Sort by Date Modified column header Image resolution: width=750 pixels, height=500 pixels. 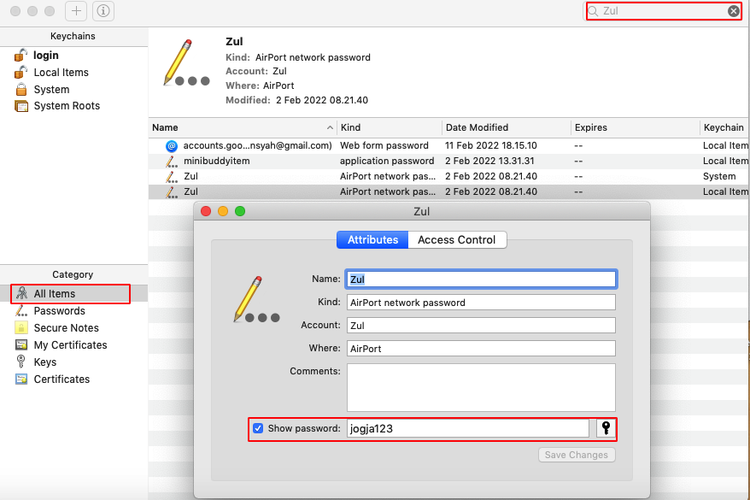[507, 128]
